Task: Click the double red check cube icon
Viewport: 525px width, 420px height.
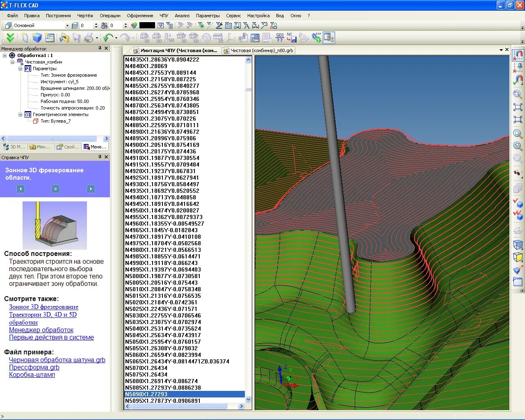Action: (518, 215)
